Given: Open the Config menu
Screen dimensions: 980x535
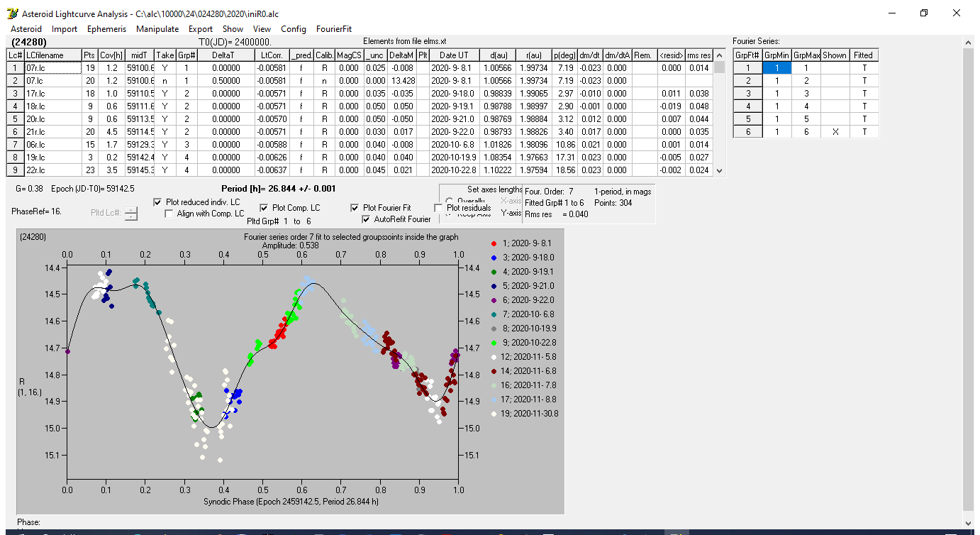Looking at the screenshot, I should coord(294,29).
